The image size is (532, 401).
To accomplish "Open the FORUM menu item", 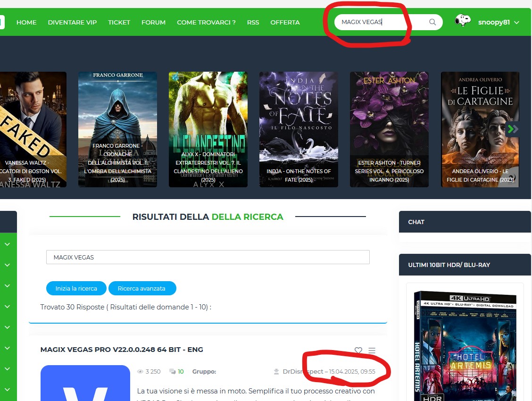I will (153, 22).
